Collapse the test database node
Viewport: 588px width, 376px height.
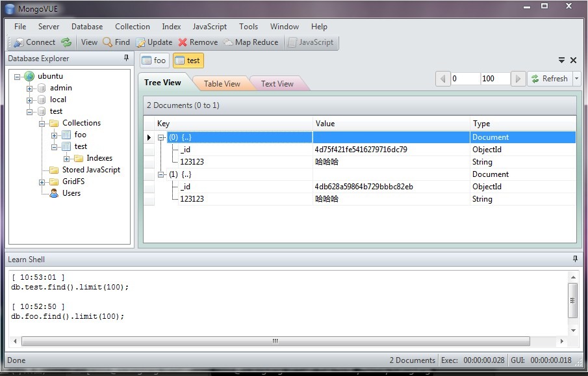(x=30, y=112)
